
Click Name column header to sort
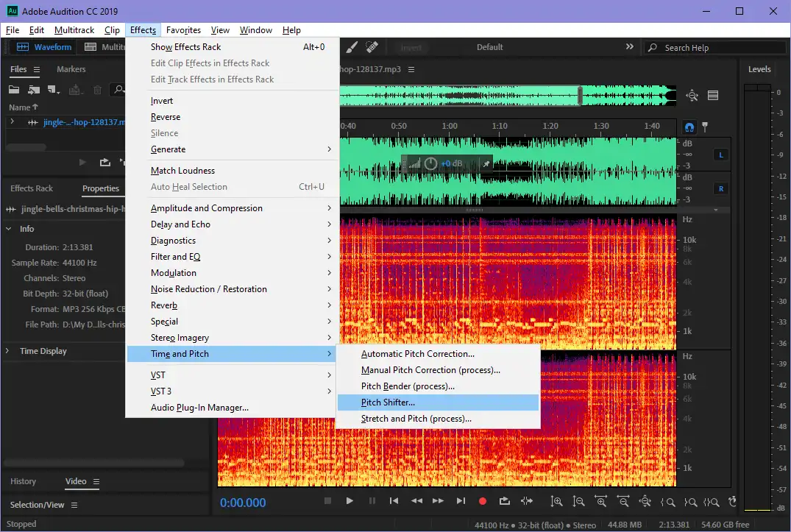pos(24,107)
